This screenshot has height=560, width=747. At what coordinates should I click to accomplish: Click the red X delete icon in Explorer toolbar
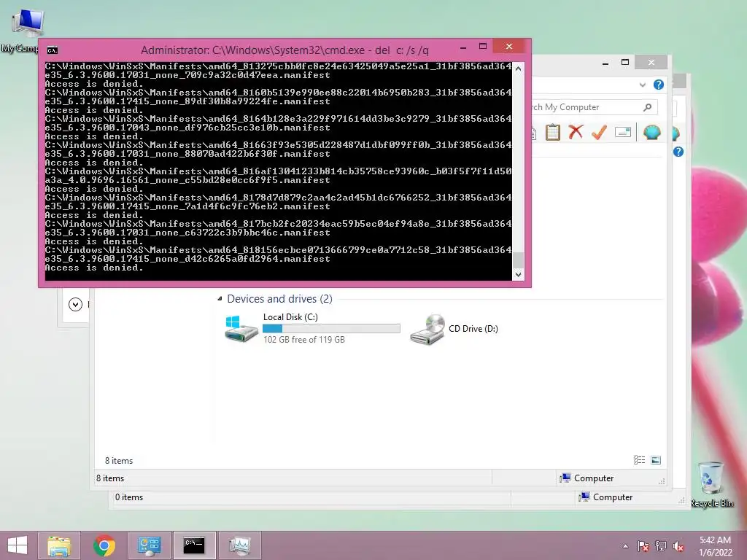pos(576,132)
